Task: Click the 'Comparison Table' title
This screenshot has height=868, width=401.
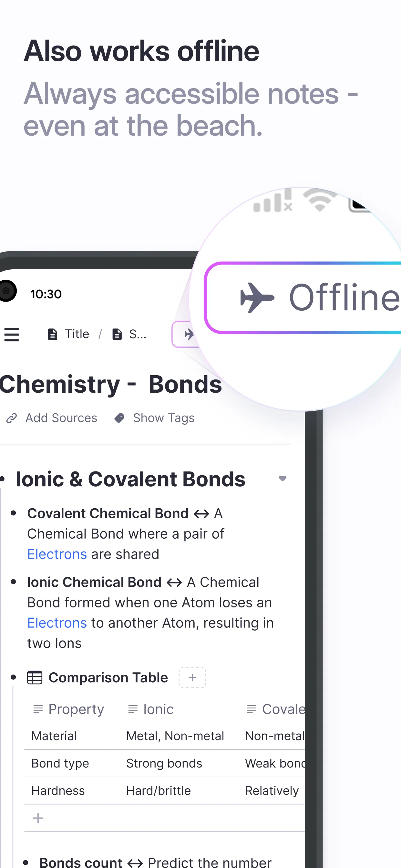Action: click(x=108, y=677)
